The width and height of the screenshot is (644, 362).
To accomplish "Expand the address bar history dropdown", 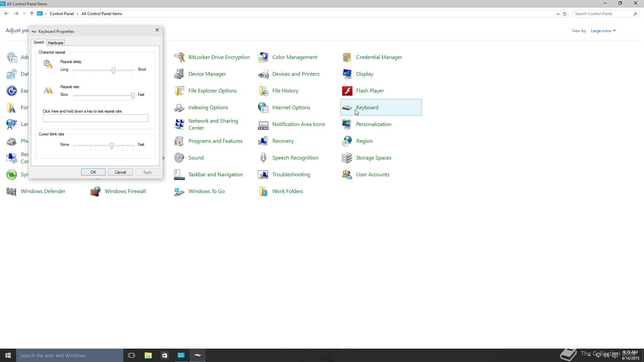I will coord(558,14).
